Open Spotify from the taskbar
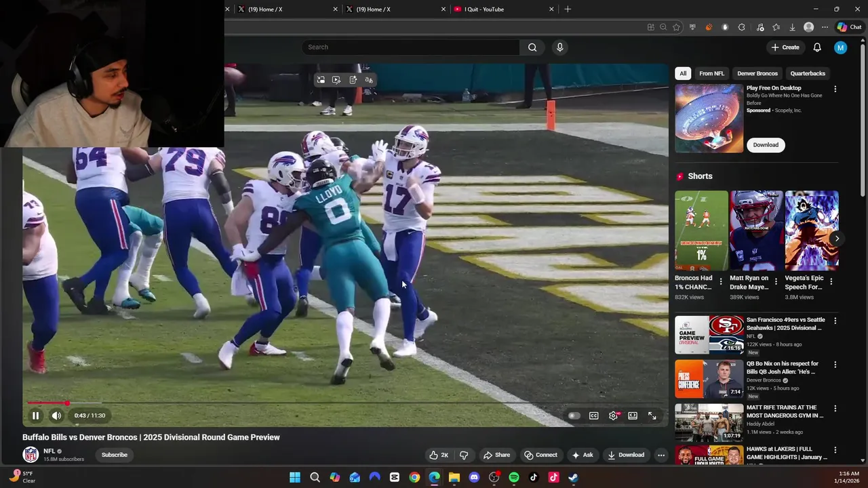 click(x=514, y=477)
